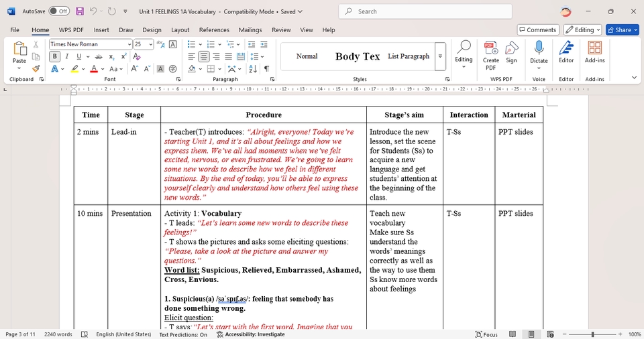Adjust the zoom slider handle
This screenshot has height=339, width=644.
(592, 334)
